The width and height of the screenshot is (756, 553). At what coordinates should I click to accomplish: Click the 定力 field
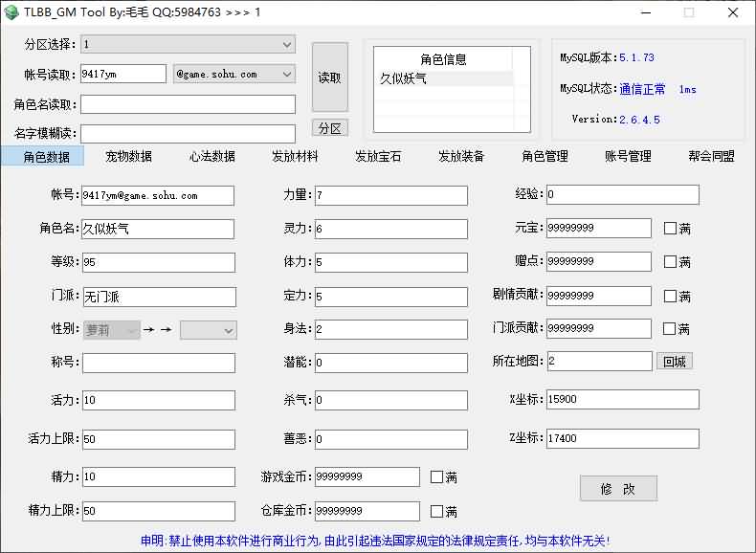click(391, 297)
